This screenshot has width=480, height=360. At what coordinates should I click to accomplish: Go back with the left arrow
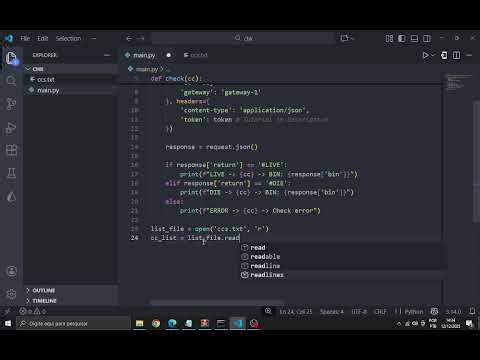(129, 38)
